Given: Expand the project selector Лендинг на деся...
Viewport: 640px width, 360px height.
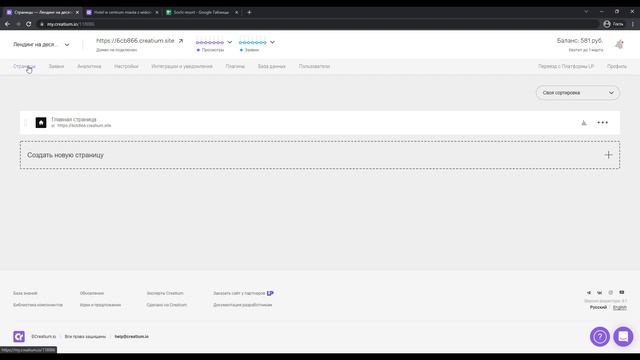Looking at the screenshot, I should tap(41, 44).
